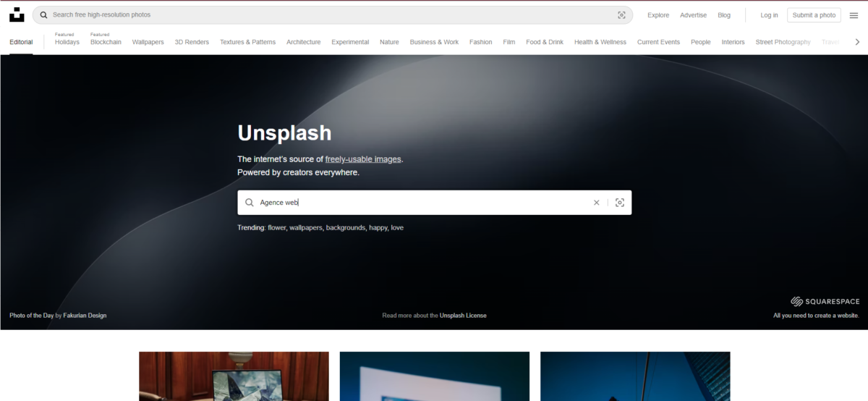The height and width of the screenshot is (401, 868).
Task: Open the Fakurian Design photographer link
Action: 85,316
